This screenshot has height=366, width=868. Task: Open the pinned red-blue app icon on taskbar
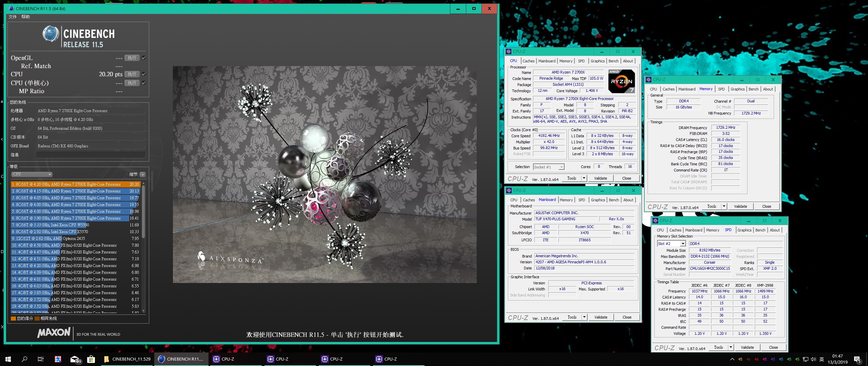point(58,359)
